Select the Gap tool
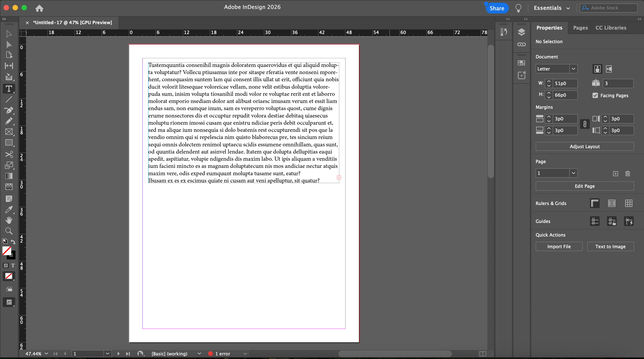The height and width of the screenshot is (359, 644). [x=9, y=66]
